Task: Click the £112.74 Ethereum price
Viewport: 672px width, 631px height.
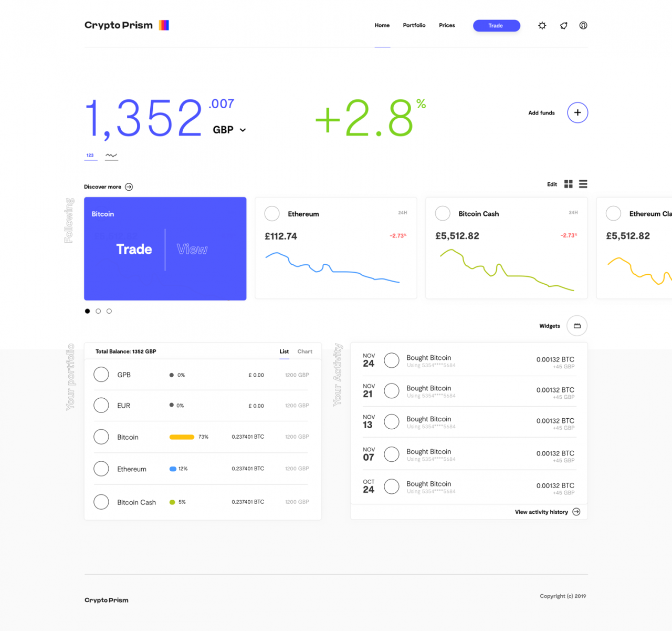Action: pos(281,236)
